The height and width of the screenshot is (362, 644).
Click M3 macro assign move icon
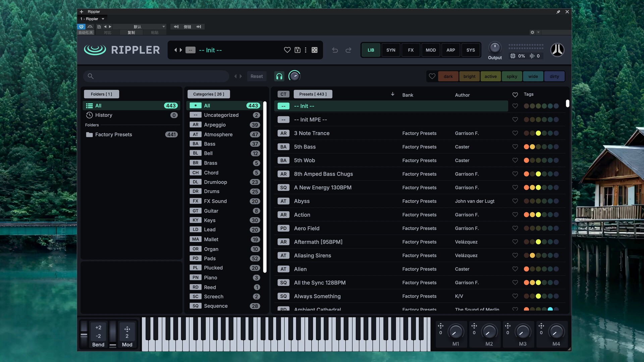[508, 326]
